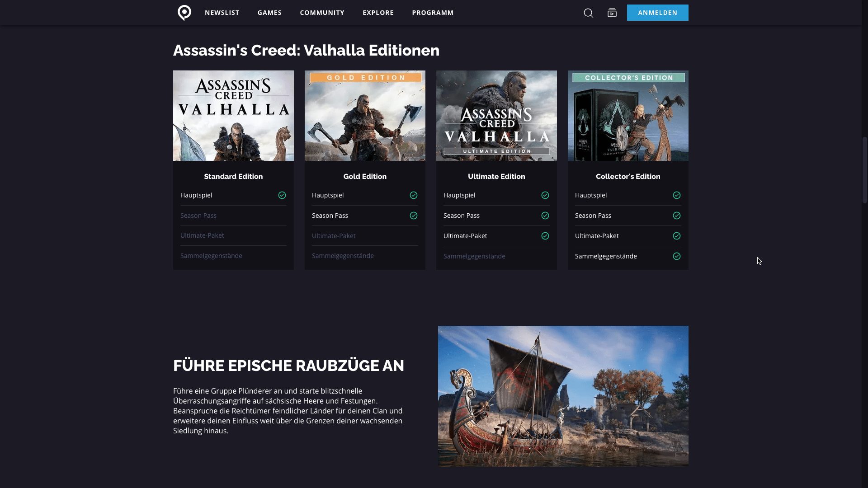Screen dimensions: 868x488
Task: Click the Ultimate Edition title
Action: point(496,176)
